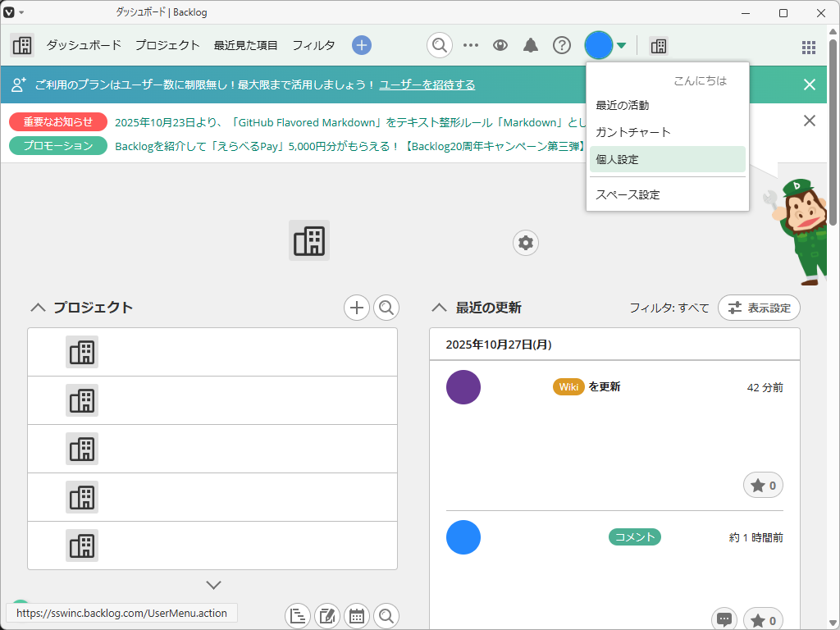The image size is (840, 630).
Task: Open the 表示設定 button
Action: (x=759, y=308)
